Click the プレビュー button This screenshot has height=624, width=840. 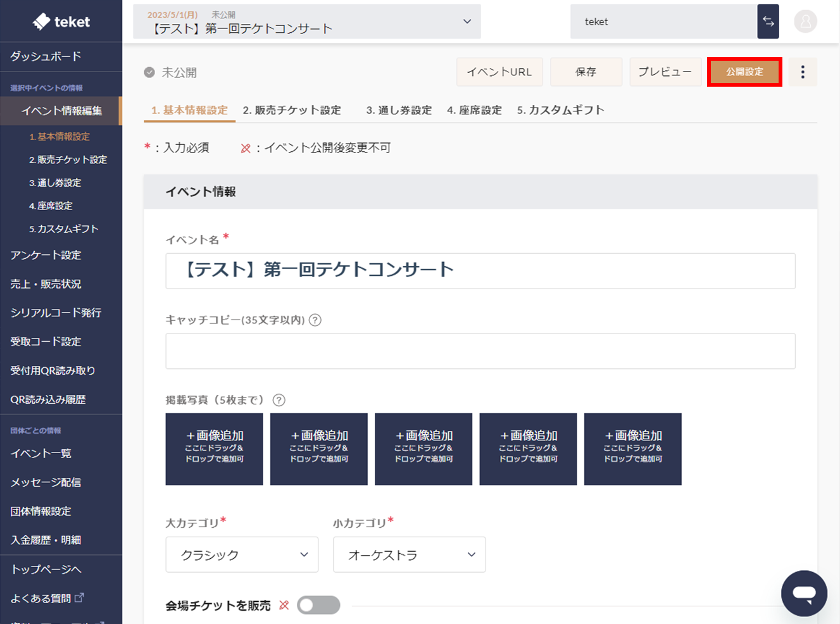click(665, 72)
